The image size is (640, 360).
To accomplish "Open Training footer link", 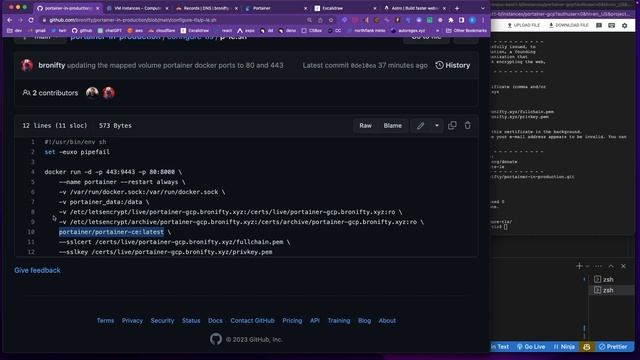I will coord(339,320).
